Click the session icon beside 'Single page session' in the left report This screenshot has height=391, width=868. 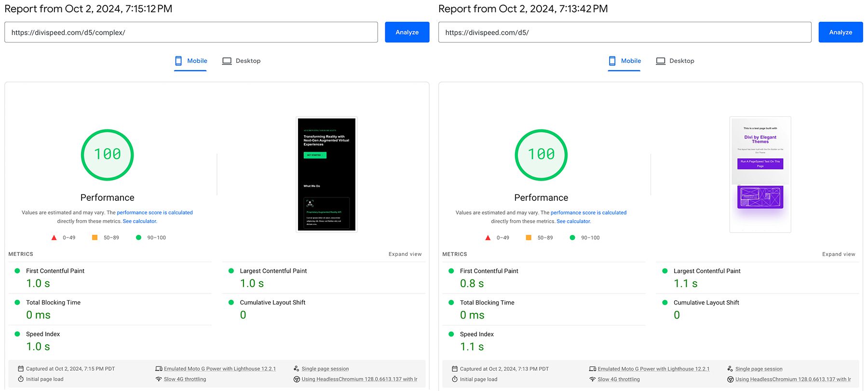point(297,369)
